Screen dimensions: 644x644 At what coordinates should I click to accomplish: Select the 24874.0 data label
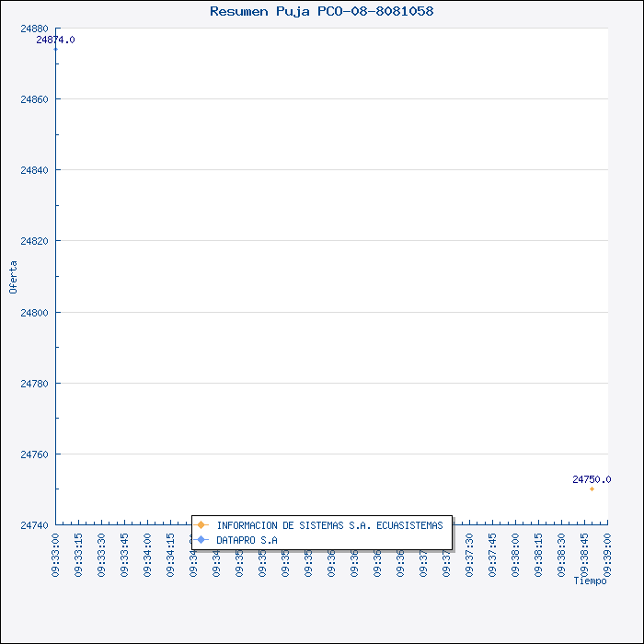tap(56, 40)
